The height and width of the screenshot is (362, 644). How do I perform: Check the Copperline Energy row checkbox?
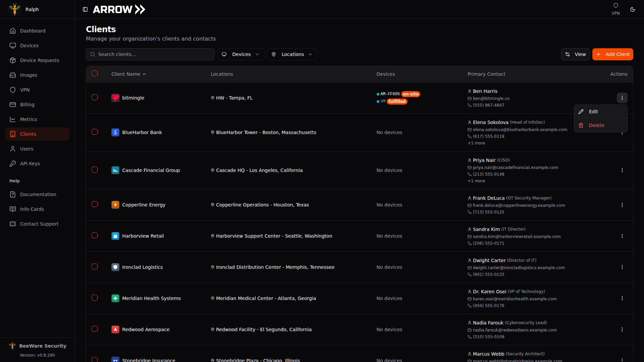(x=95, y=204)
